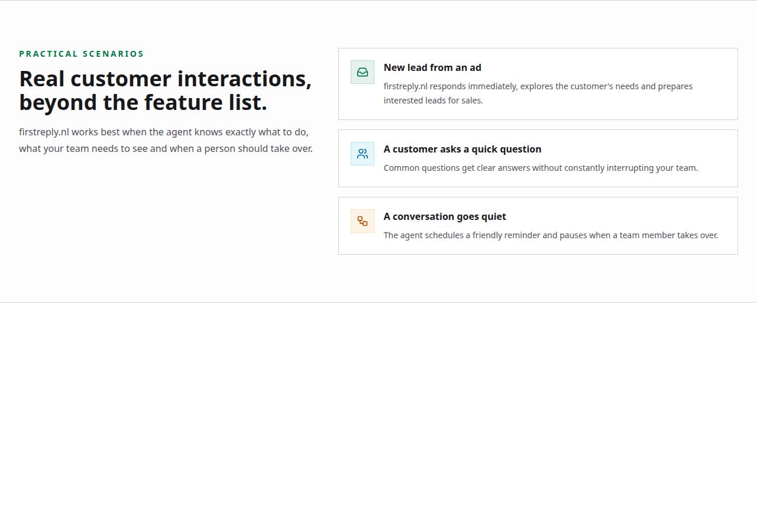This screenshot has width=757, height=532.
Task: Click the text 'The agent schedules a friendly reminder'
Action: pos(551,235)
